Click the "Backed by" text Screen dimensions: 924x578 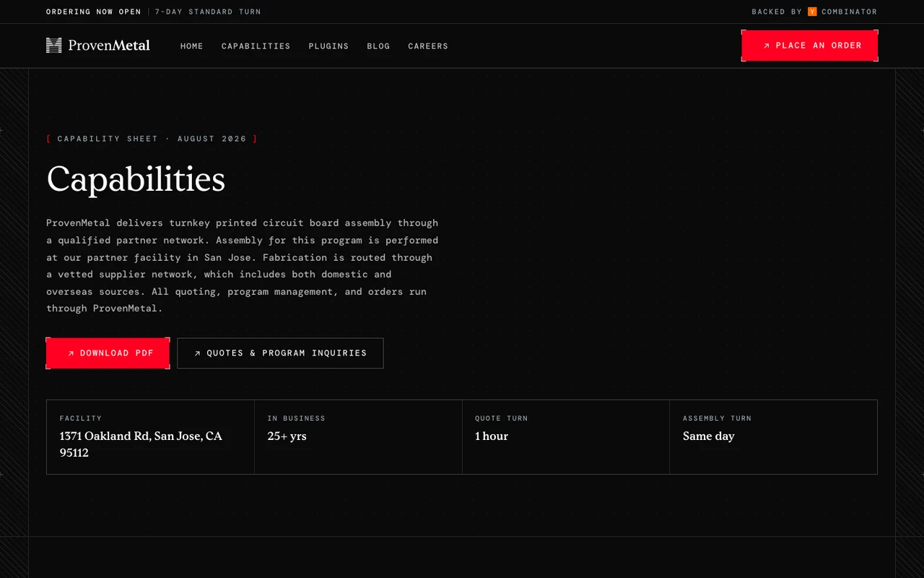coord(777,12)
